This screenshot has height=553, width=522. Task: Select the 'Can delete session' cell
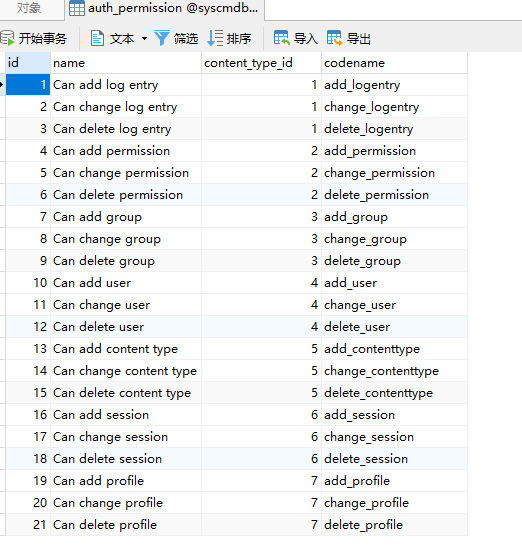[126, 458]
